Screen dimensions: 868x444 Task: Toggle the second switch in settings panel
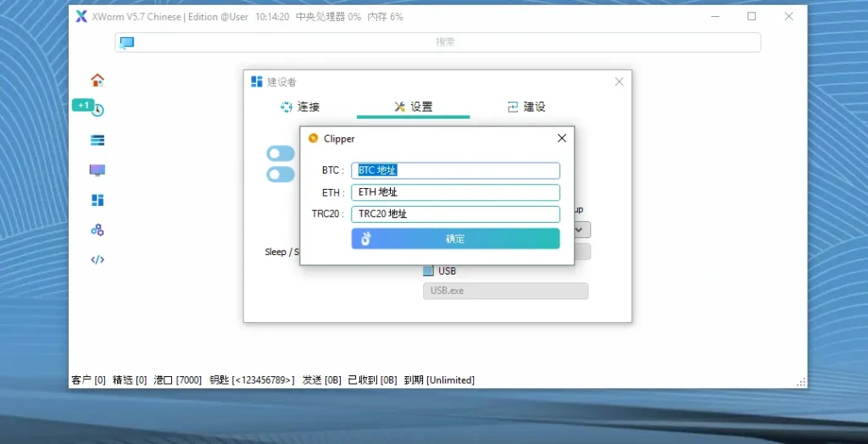(281, 175)
